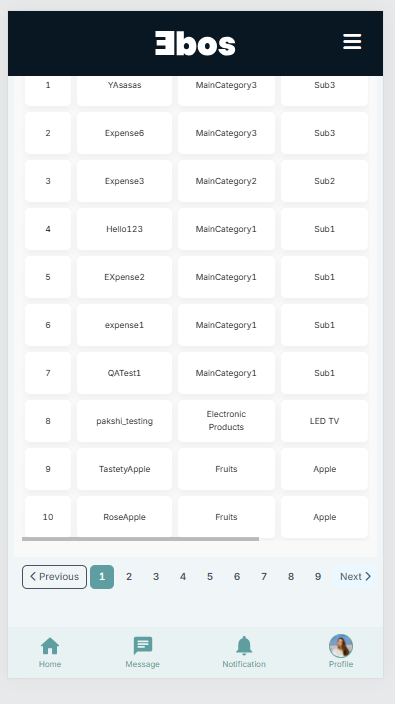395x704 pixels.
Task: Go to page 7 of results
Action: [264, 576]
